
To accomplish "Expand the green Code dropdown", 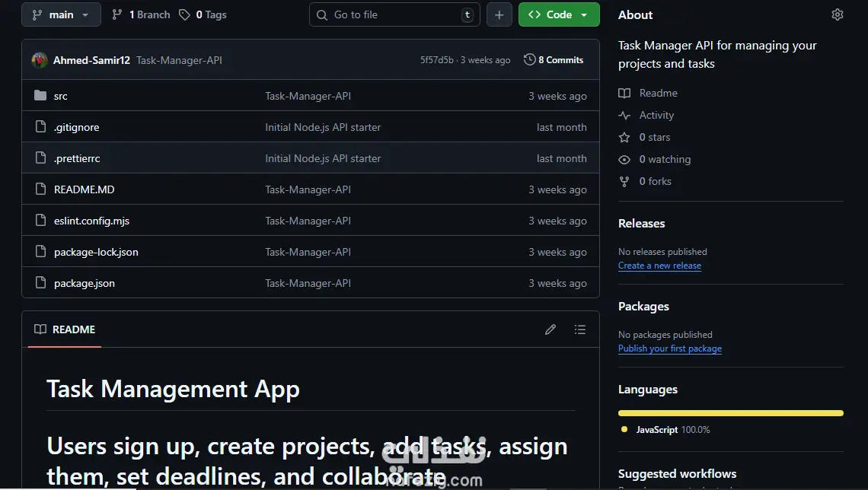I will 559,14.
